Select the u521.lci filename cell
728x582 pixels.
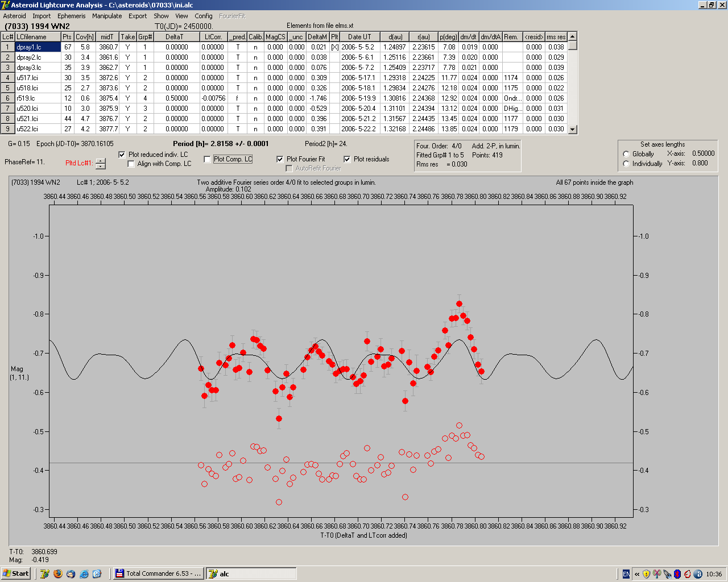pyautogui.click(x=38, y=119)
